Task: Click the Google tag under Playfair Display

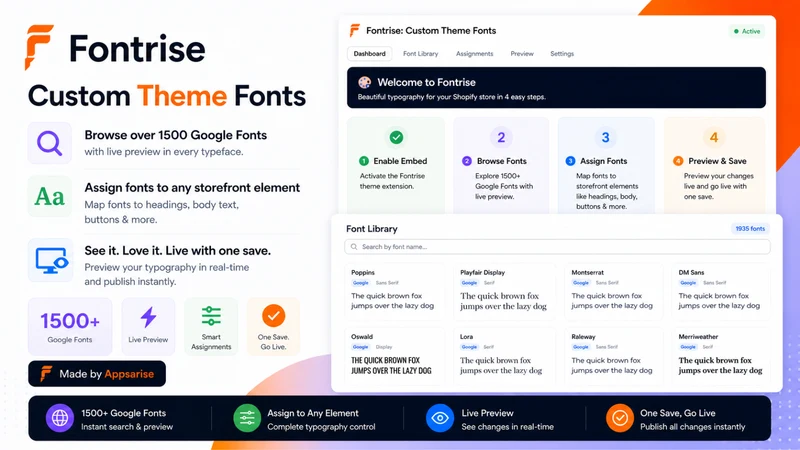Action: point(469,283)
